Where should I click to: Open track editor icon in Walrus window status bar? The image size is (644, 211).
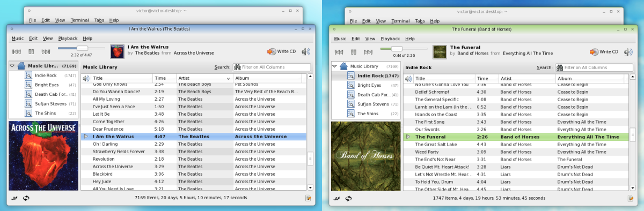click(x=309, y=198)
